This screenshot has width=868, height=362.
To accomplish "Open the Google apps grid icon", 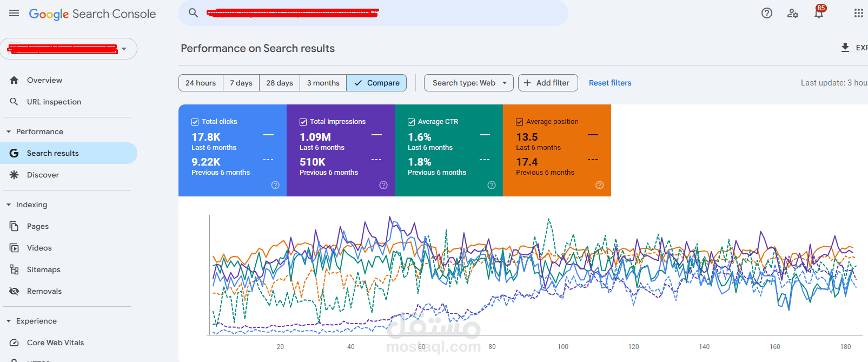I will pyautogui.click(x=859, y=14).
